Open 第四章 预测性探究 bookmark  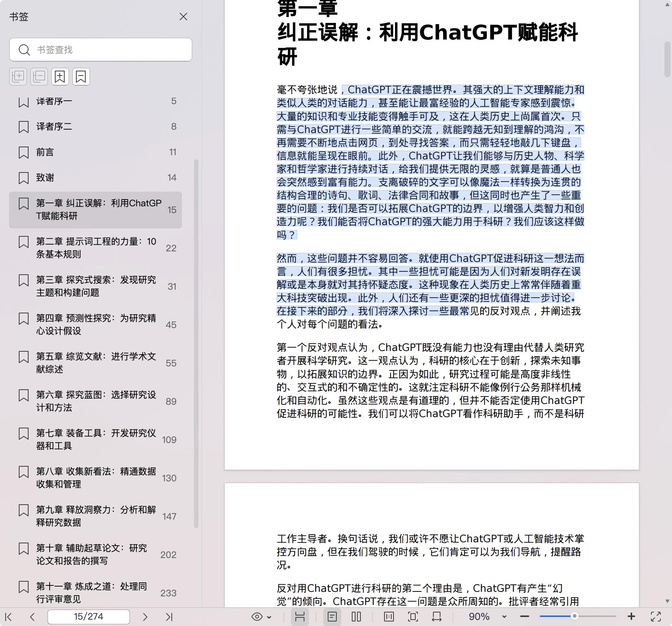(95, 325)
